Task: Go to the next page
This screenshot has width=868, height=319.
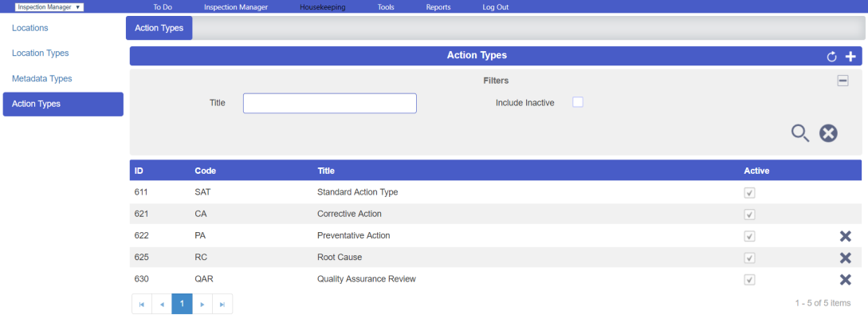Action: point(202,304)
